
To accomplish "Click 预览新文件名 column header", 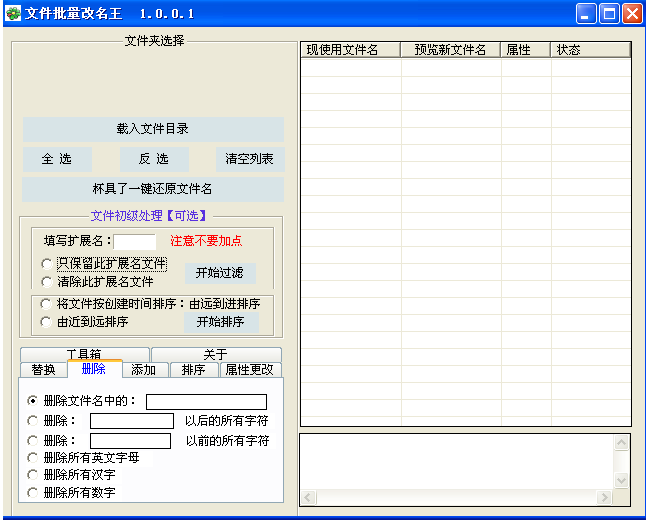I will point(450,50).
